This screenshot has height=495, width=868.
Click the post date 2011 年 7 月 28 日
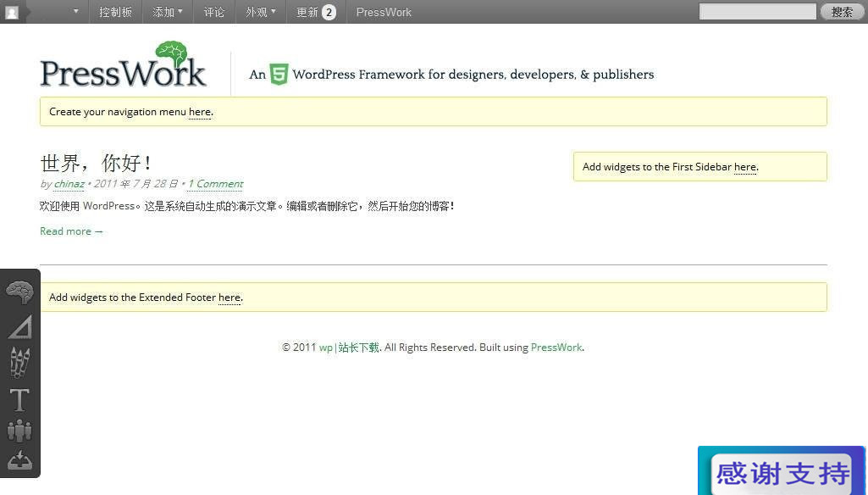[135, 184]
